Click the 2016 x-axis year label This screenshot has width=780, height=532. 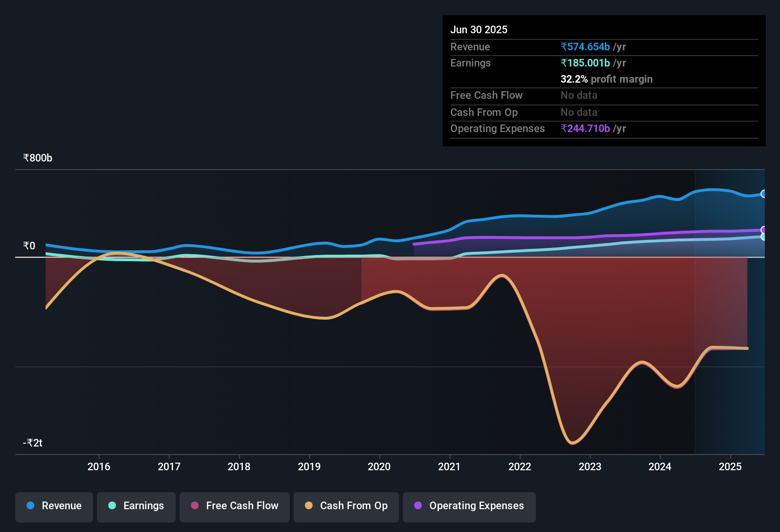coord(99,467)
